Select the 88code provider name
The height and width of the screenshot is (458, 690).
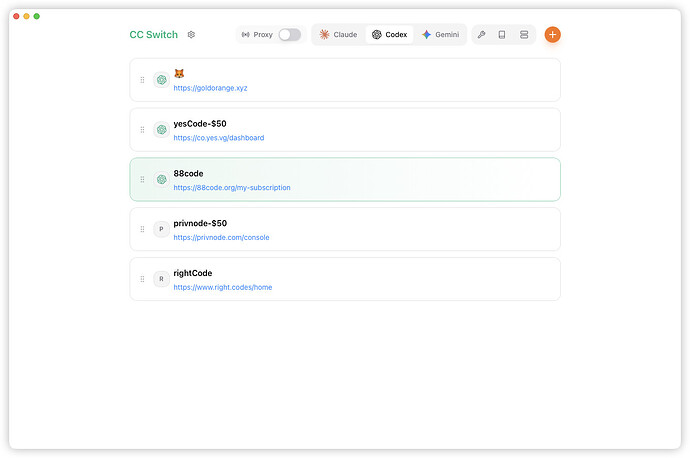pyautogui.click(x=188, y=173)
